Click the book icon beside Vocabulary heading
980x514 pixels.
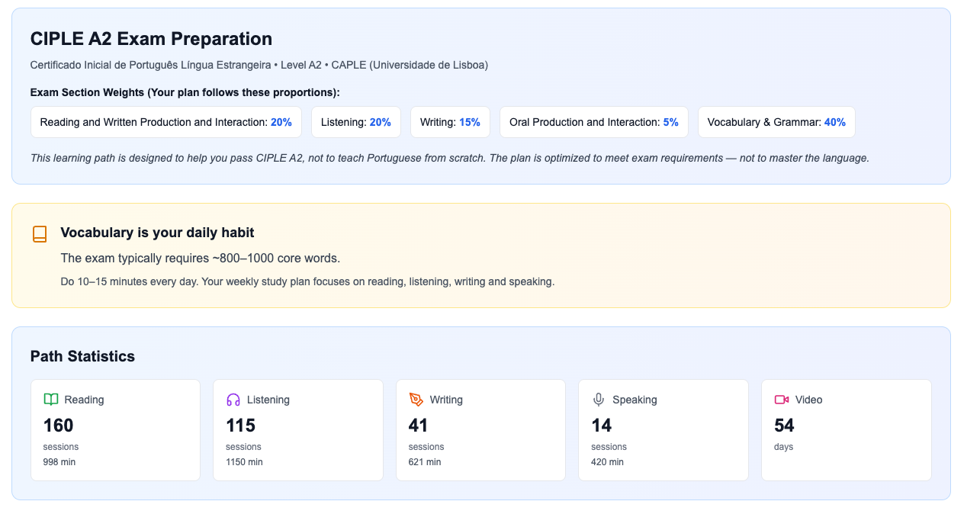coord(40,234)
